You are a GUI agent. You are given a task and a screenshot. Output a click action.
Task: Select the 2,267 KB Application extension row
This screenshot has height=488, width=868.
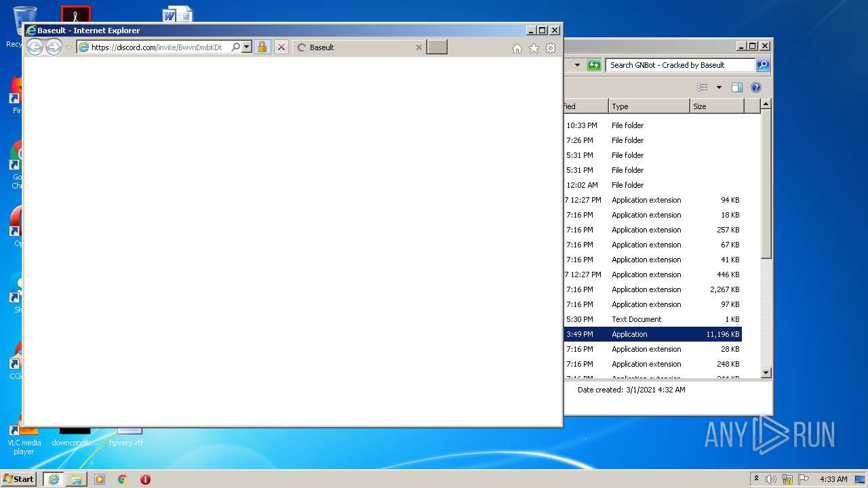[x=653, y=289]
